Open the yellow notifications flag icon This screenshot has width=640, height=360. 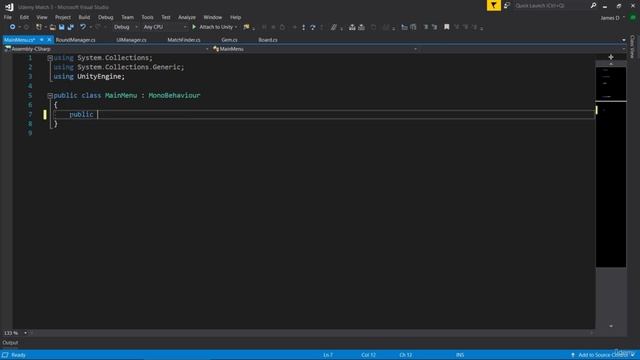[x=493, y=5]
